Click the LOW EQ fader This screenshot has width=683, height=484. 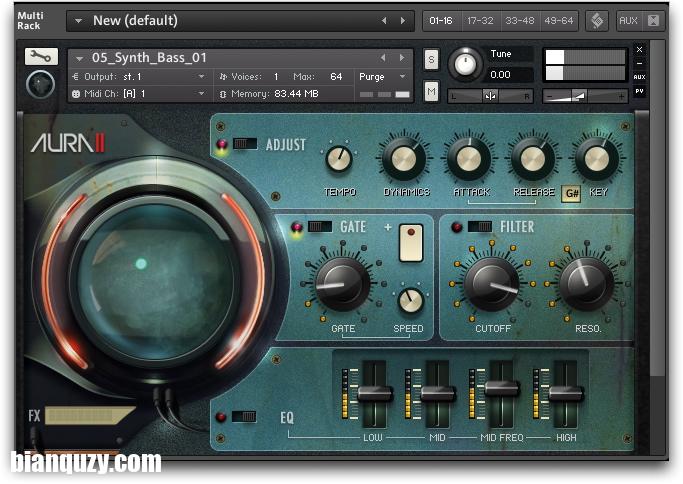click(x=375, y=393)
